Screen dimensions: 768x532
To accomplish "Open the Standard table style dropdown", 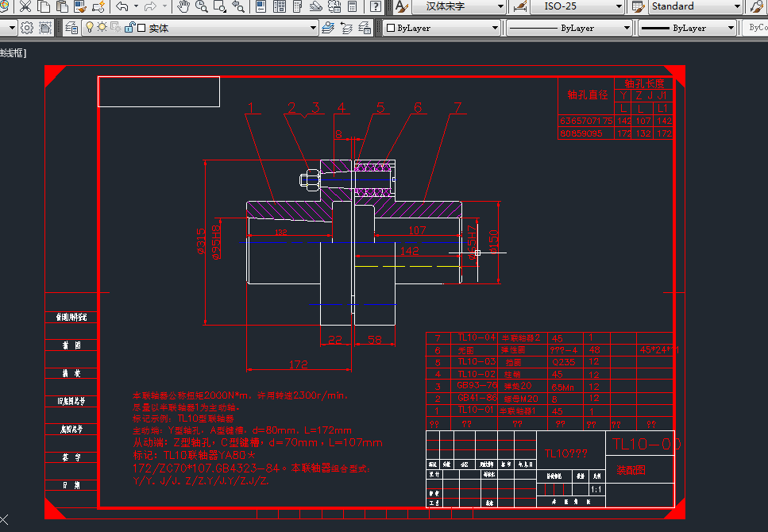I will (x=696, y=6).
